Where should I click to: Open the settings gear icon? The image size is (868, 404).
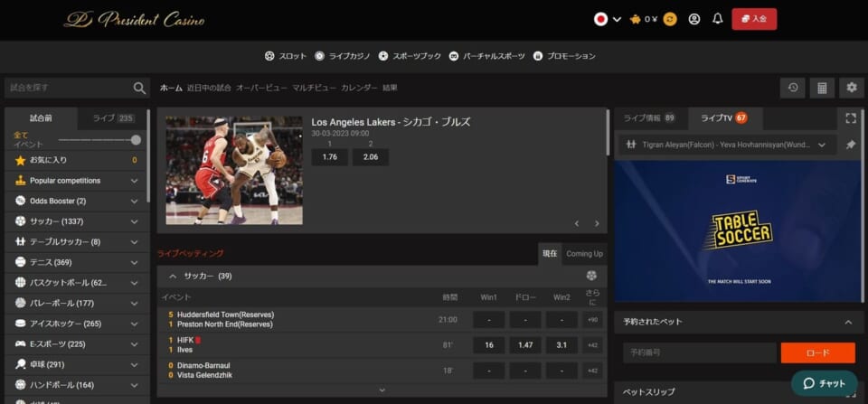coord(852,88)
